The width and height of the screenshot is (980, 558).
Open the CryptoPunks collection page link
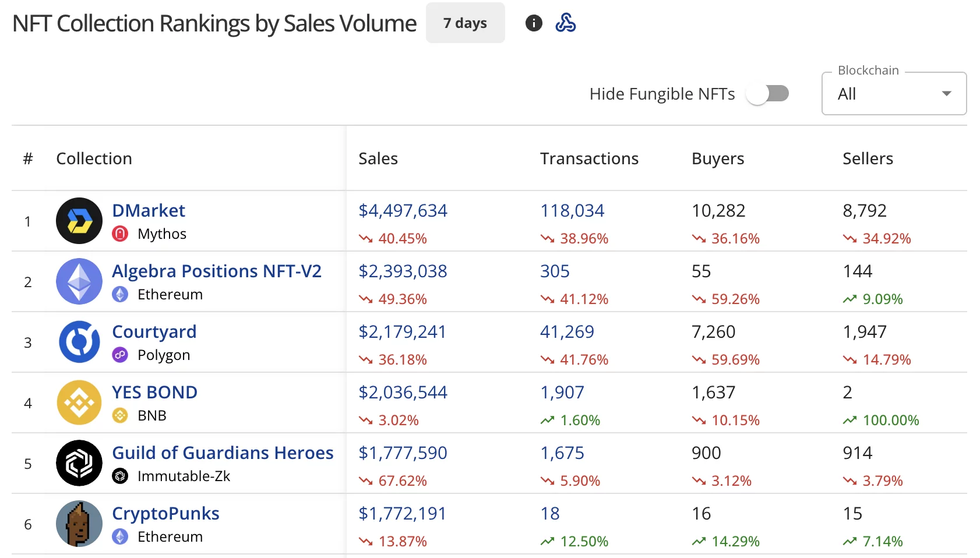coord(165,513)
